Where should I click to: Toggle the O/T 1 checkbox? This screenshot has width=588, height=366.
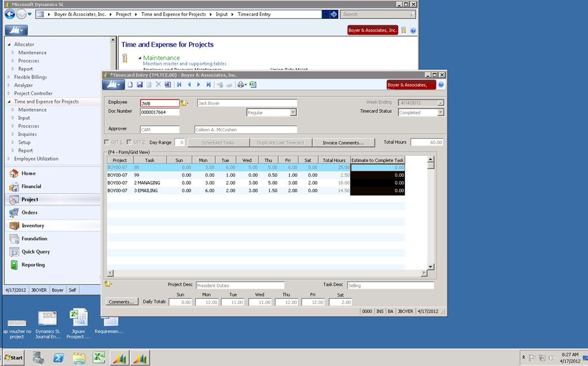coord(107,142)
